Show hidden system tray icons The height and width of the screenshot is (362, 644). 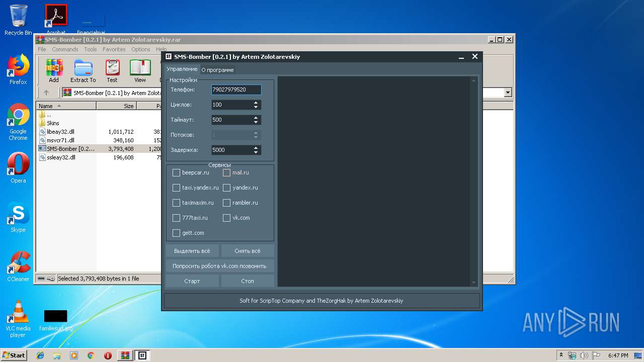tap(560, 355)
